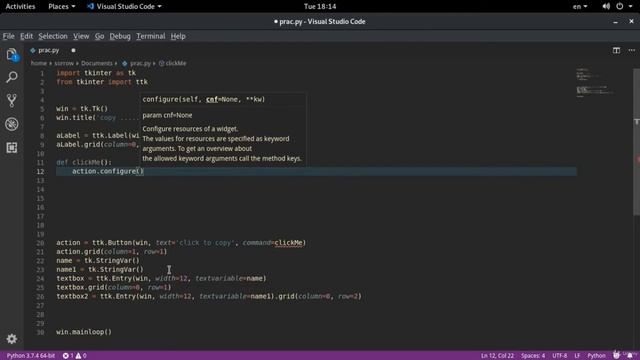Select Python 3.7.4 64-bit interpreter
The height and width of the screenshot is (360, 640).
tap(31, 356)
